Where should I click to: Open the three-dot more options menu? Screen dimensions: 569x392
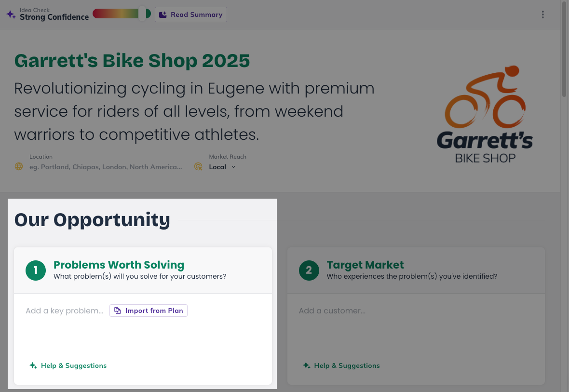[542, 14]
